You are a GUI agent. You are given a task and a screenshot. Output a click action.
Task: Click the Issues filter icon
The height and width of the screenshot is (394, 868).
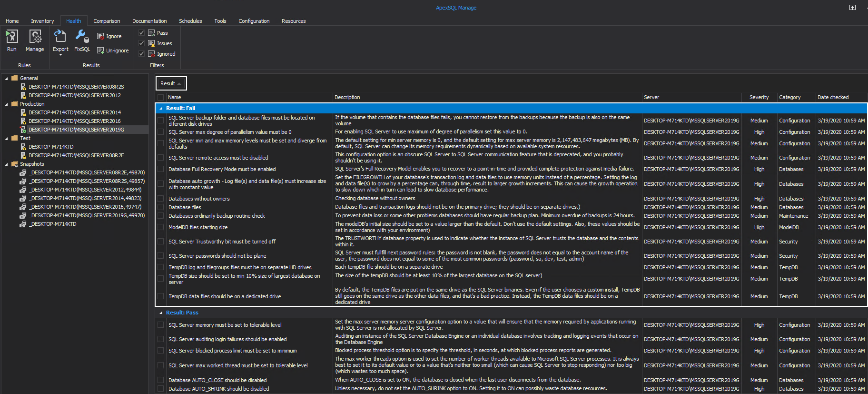click(151, 43)
